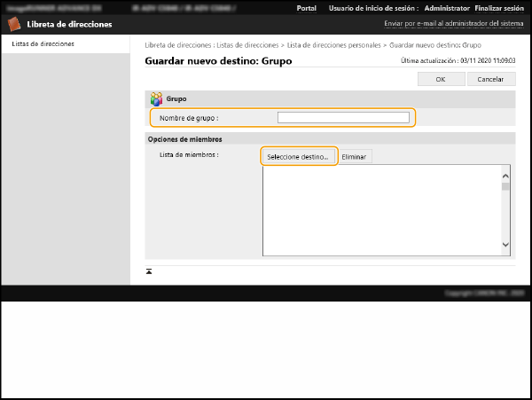The width and height of the screenshot is (532, 400).
Task: Click the back-to-top arrow icon
Action: [149, 271]
